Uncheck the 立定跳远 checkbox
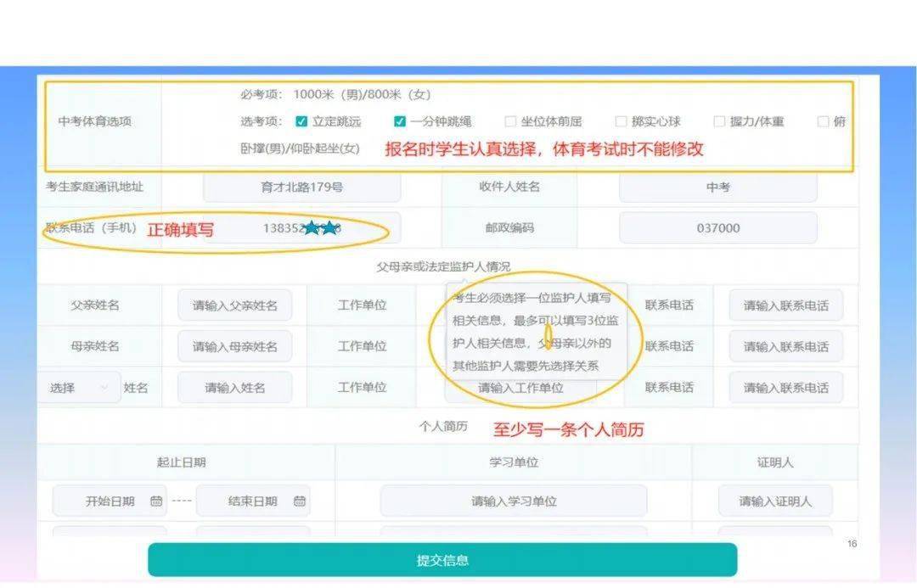Screen dimensions: 917x588 (301, 121)
